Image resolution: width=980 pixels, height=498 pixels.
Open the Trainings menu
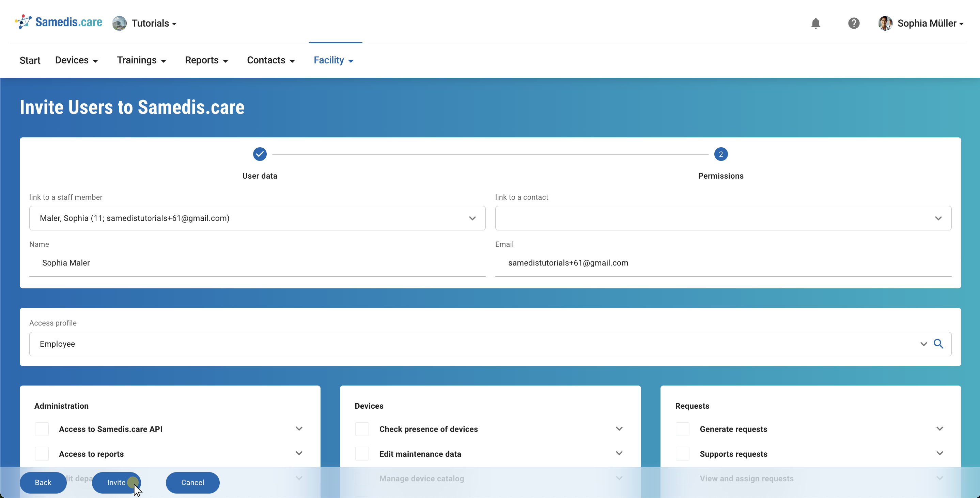(141, 60)
